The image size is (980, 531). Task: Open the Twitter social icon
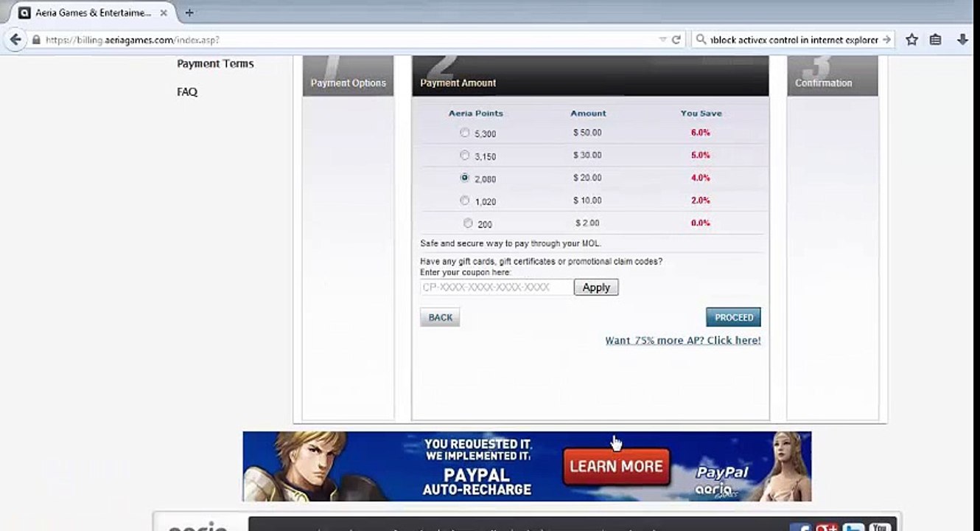tap(853, 528)
